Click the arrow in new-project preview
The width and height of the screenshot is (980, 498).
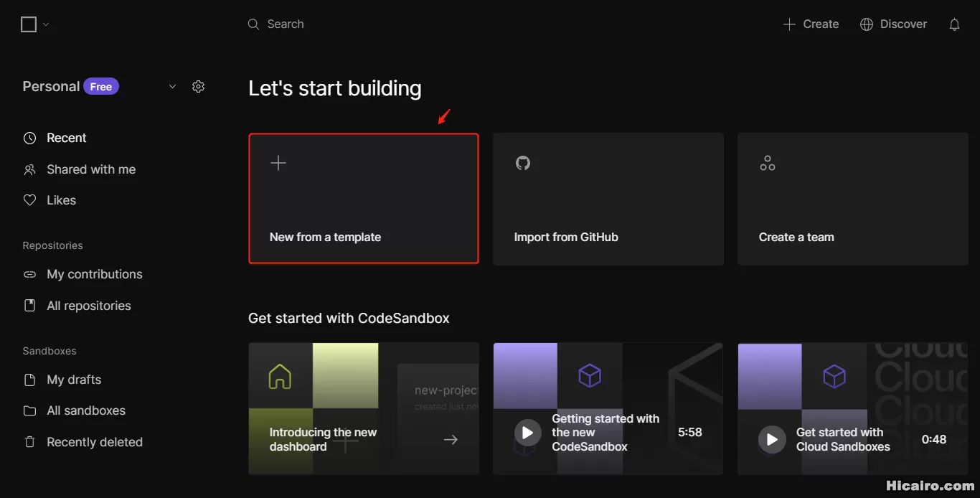coord(451,440)
